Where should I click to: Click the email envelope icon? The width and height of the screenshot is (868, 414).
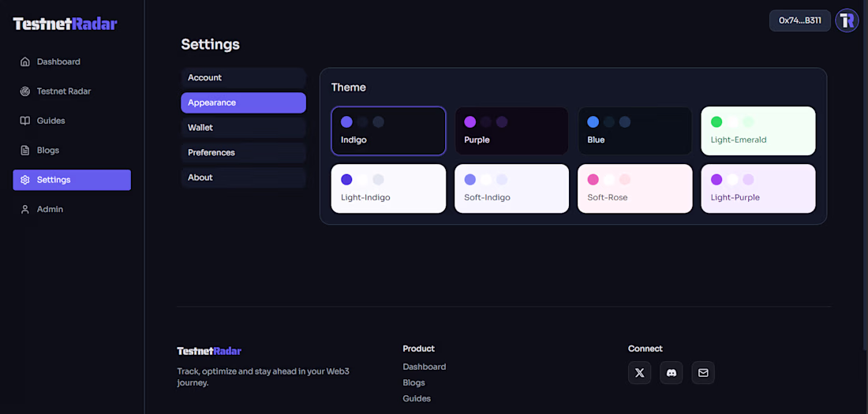(703, 372)
